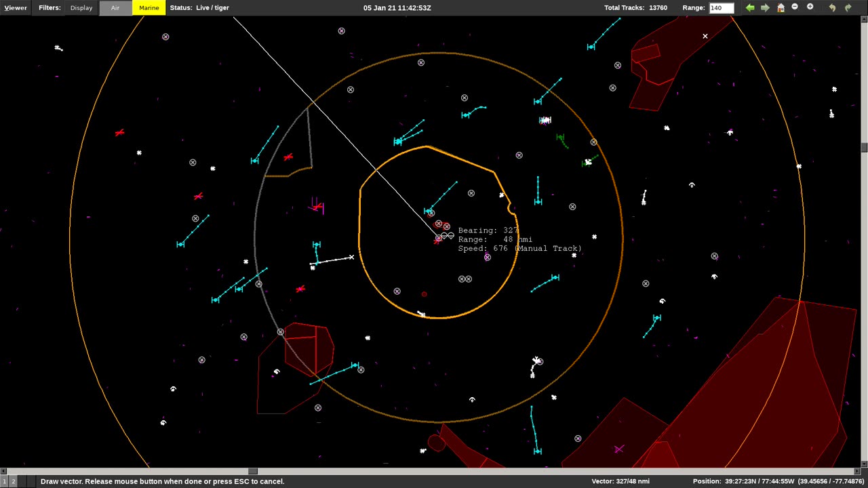Toggle the Air filter

click(115, 7)
